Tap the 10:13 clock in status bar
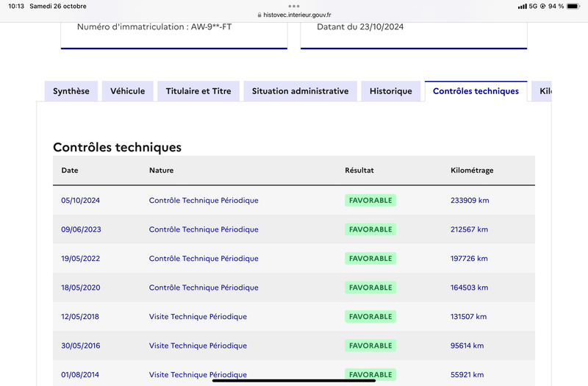The width and height of the screenshot is (588, 386). click(16, 6)
